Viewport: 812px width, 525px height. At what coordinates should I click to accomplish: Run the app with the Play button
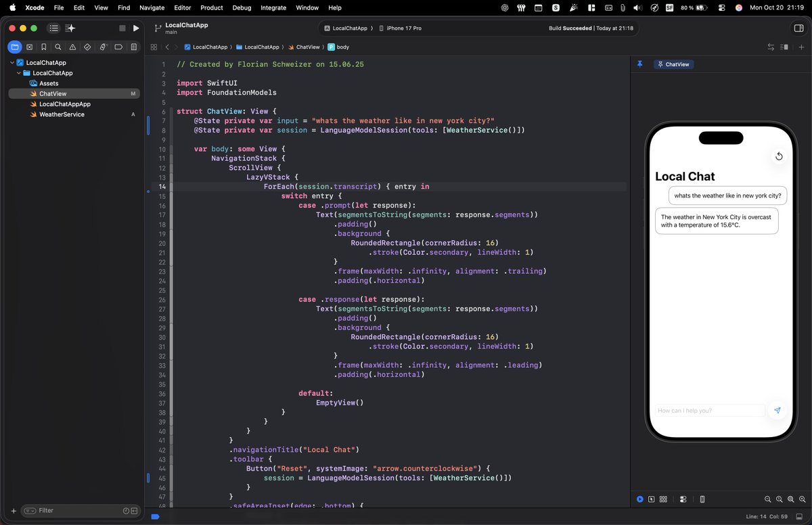(136, 28)
